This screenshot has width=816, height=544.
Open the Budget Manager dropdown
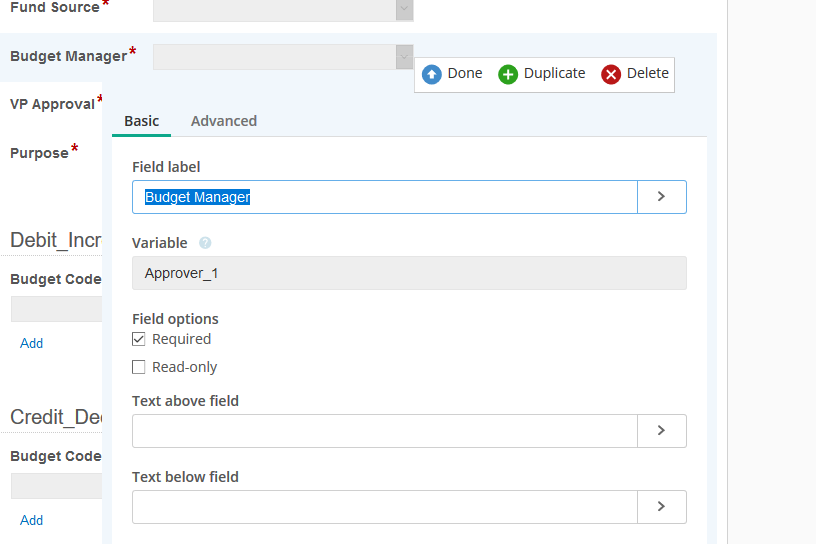click(404, 57)
